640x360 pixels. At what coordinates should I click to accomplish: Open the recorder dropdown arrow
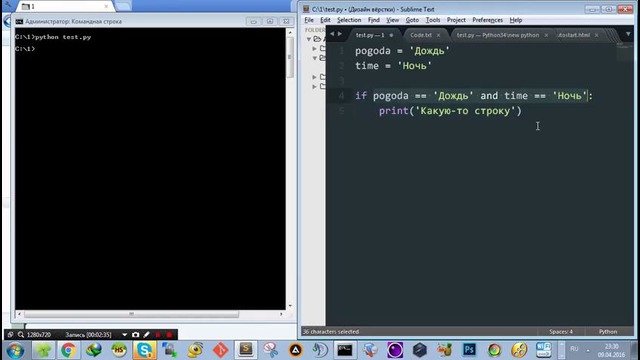pos(124,335)
